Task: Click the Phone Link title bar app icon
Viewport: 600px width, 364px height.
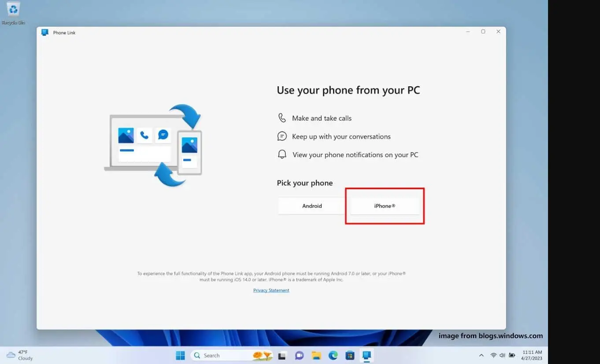Action: coord(44,33)
